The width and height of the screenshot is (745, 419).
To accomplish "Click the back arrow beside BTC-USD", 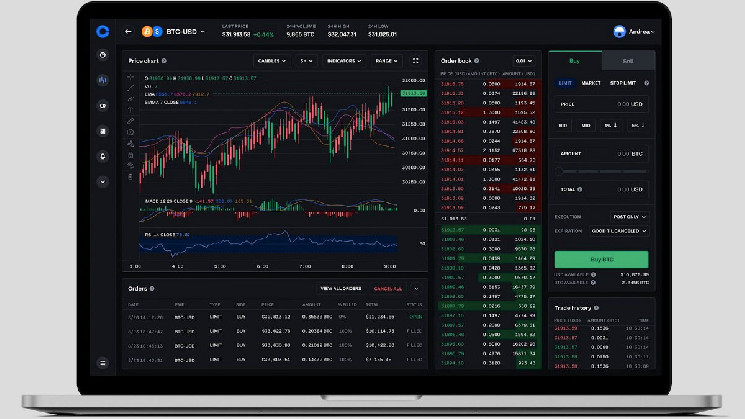I will [x=128, y=31].
